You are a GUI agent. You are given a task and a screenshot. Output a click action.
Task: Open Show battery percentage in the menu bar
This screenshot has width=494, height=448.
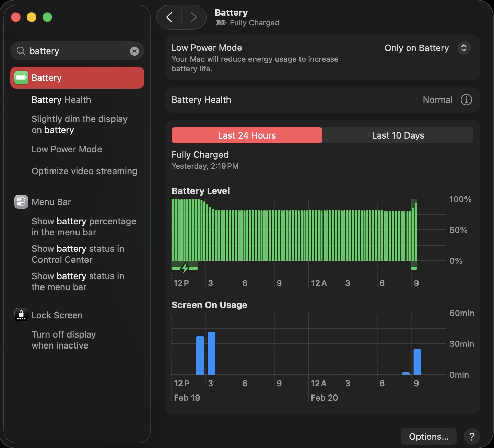[84, 227]
